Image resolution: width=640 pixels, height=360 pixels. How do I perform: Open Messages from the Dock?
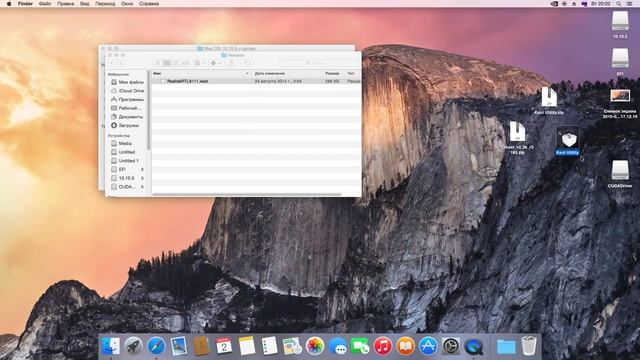click(338, 346)
